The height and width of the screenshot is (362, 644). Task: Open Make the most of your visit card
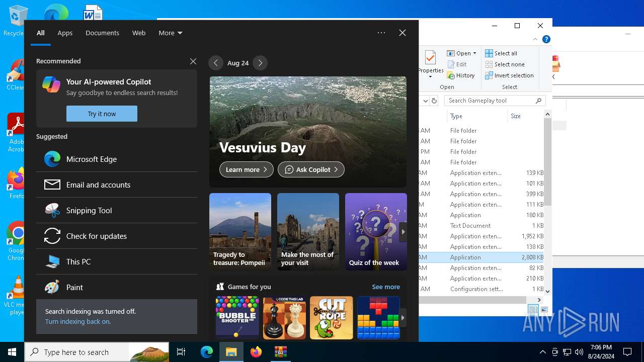tap(308, 232)
